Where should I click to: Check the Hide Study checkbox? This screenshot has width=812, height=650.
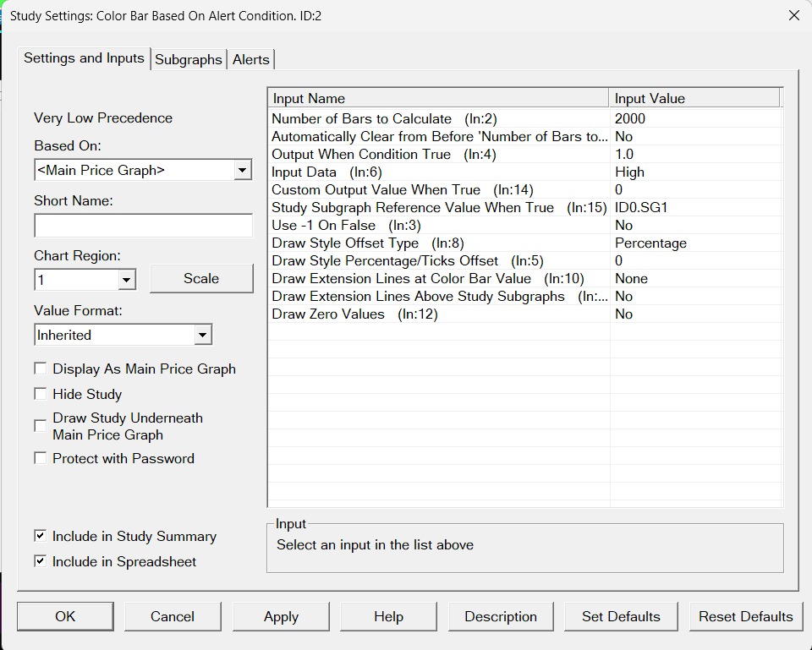(x=41, y=394)
